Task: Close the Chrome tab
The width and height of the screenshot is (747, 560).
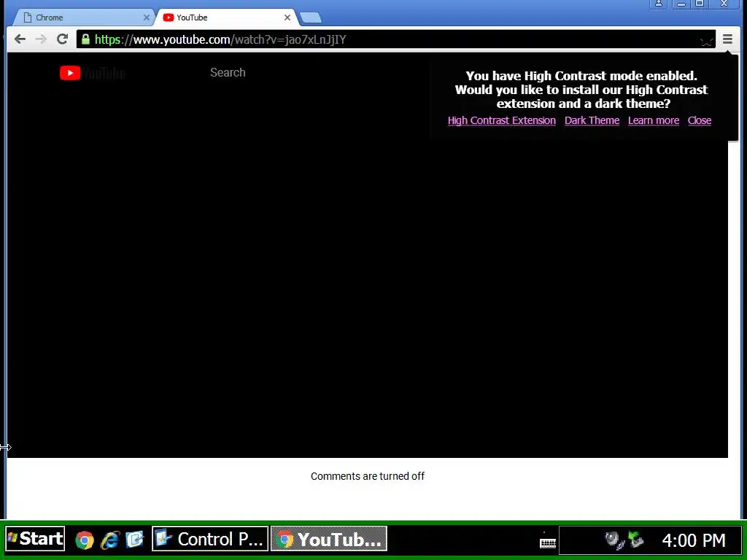Action: coord(146,17)
